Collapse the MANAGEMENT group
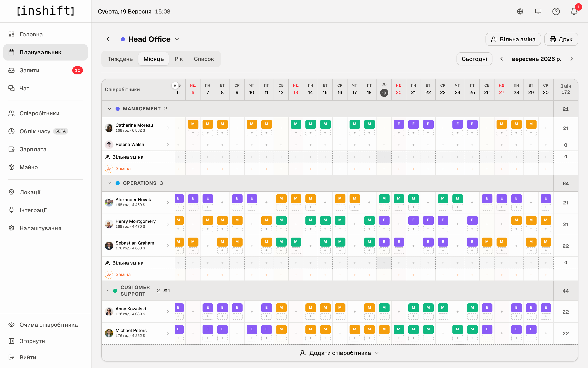This screenshot has width=588, height=368. coord(109,109)
